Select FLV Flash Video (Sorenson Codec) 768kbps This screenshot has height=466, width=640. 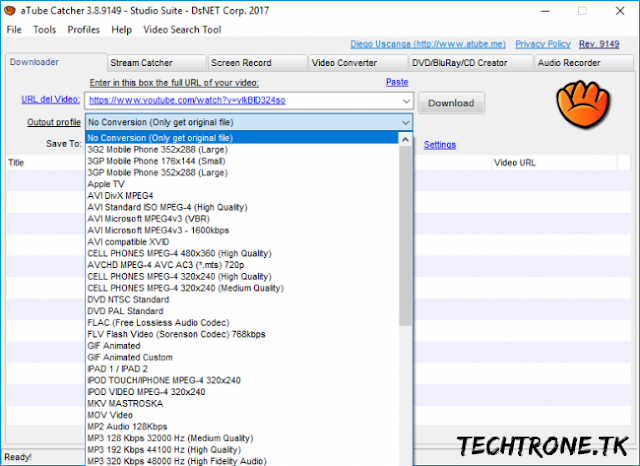[242, 335]
